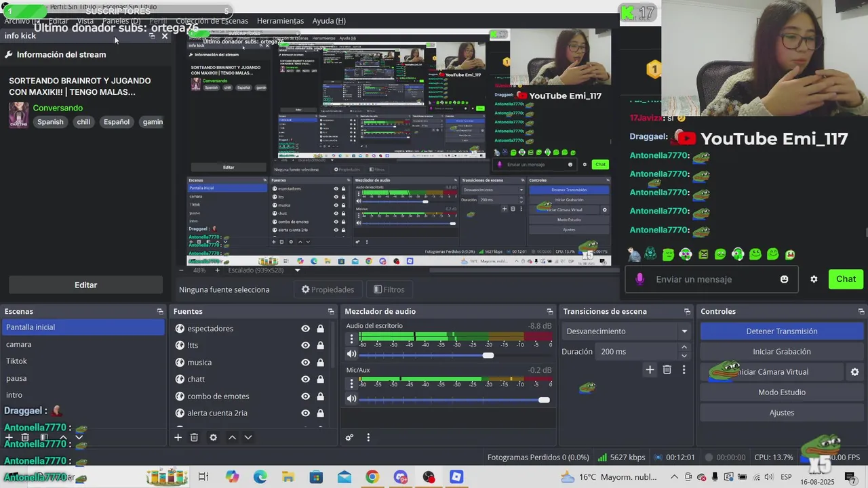Decrease the transition duration value

pos(684,356)
